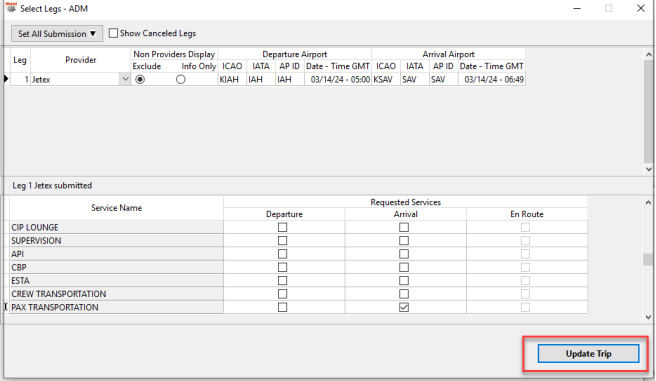Click departure time 03/14/24 - 05:00 cell

coord(338,79)
